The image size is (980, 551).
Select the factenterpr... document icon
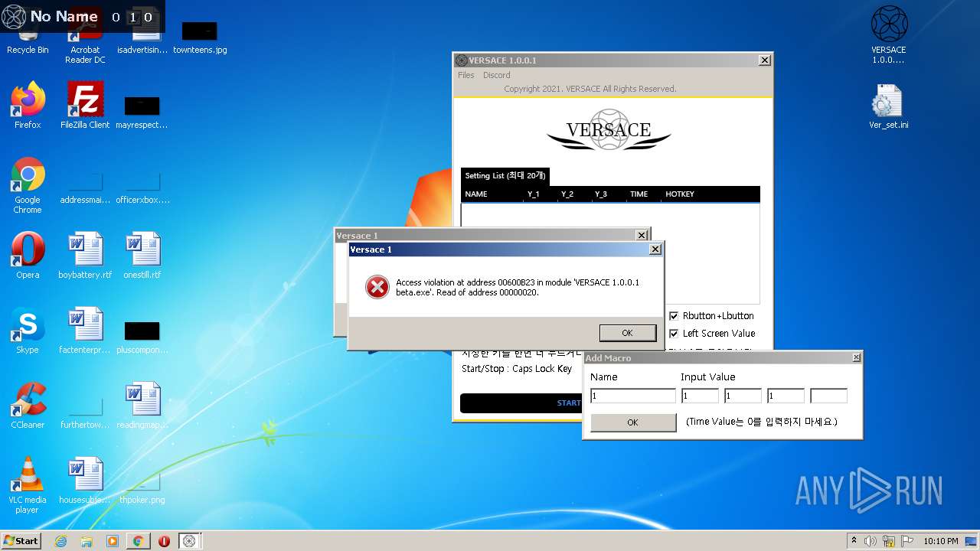point(85,331)
